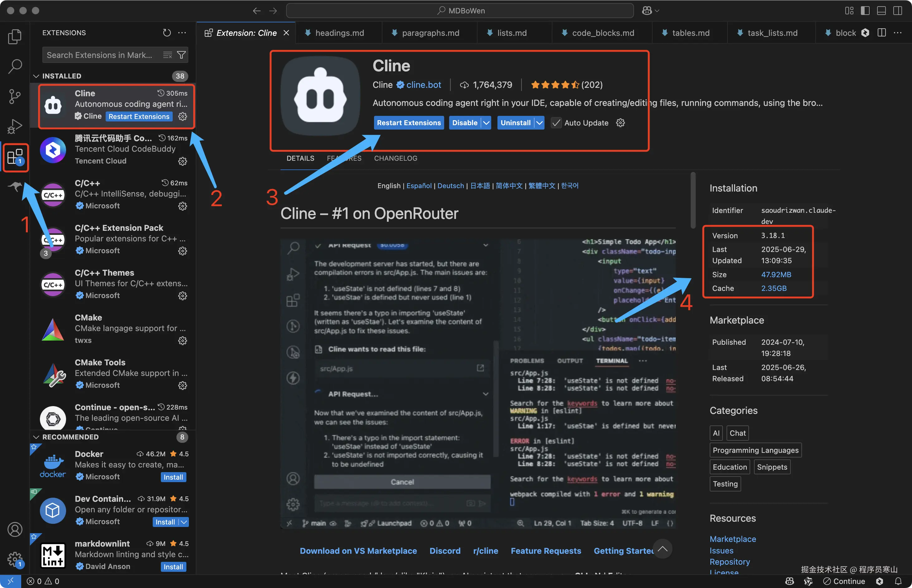The height and width of the screenshot is (588, 912).
Task: Open manage gear for CMake Tools extension
Action: pos(183,385)
